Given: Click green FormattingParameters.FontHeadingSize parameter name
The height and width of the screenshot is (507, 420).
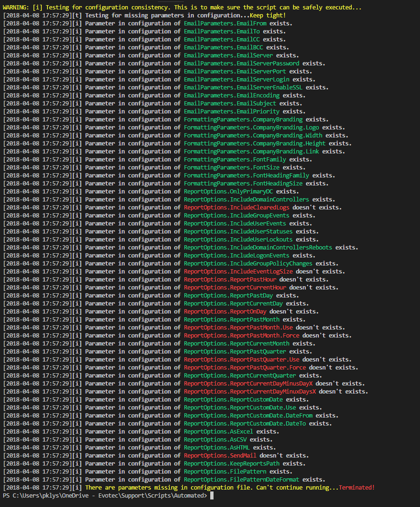Looking at the screenshot, I should point(243,183).
